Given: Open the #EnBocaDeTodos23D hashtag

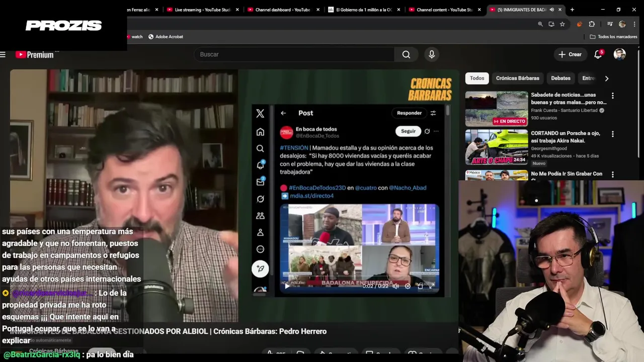Looking at the screenshot, I should pos(317,188).
